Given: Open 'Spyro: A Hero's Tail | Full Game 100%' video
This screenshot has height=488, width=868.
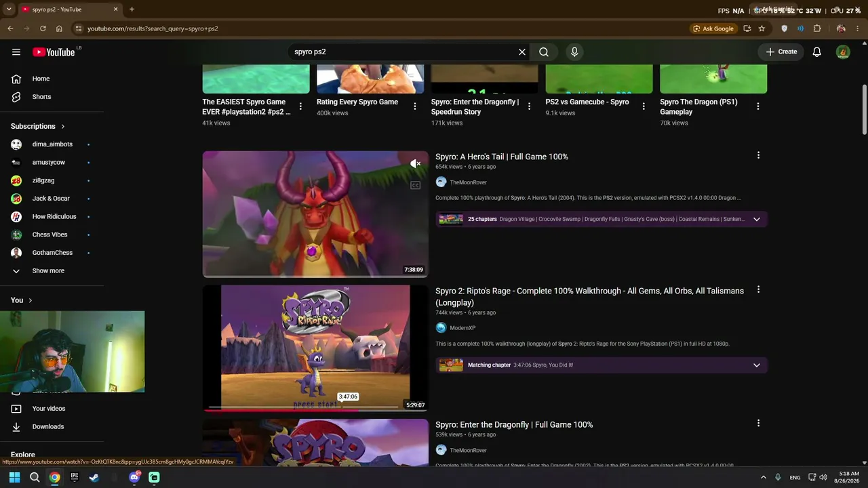Looking at the screenshot, I should point(502,157).
